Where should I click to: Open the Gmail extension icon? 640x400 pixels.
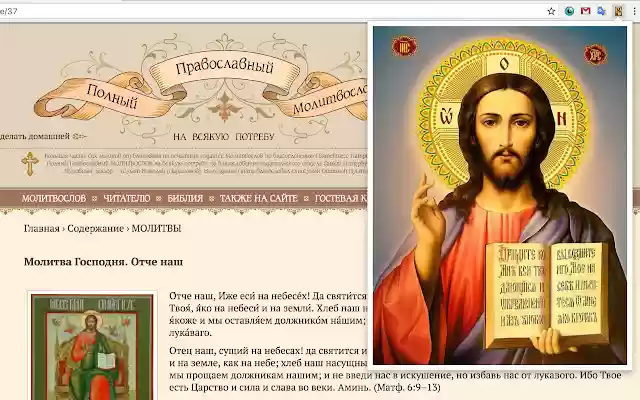point(586,11)
